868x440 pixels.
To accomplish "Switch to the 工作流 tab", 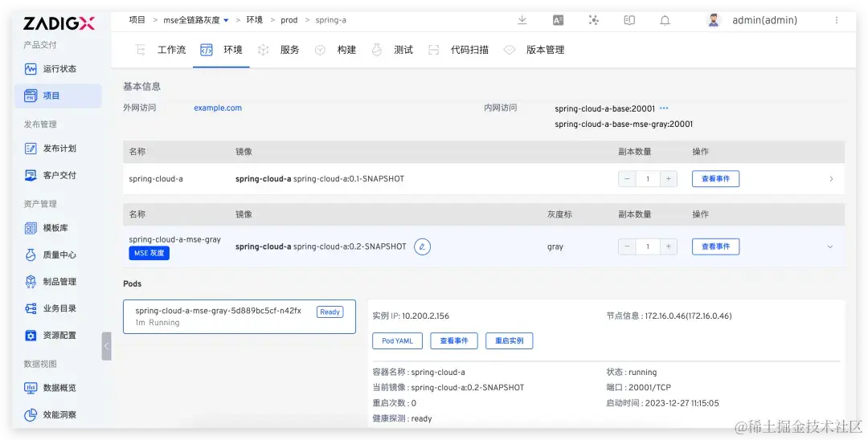I will pyautogui.click(x=161, y=50).
